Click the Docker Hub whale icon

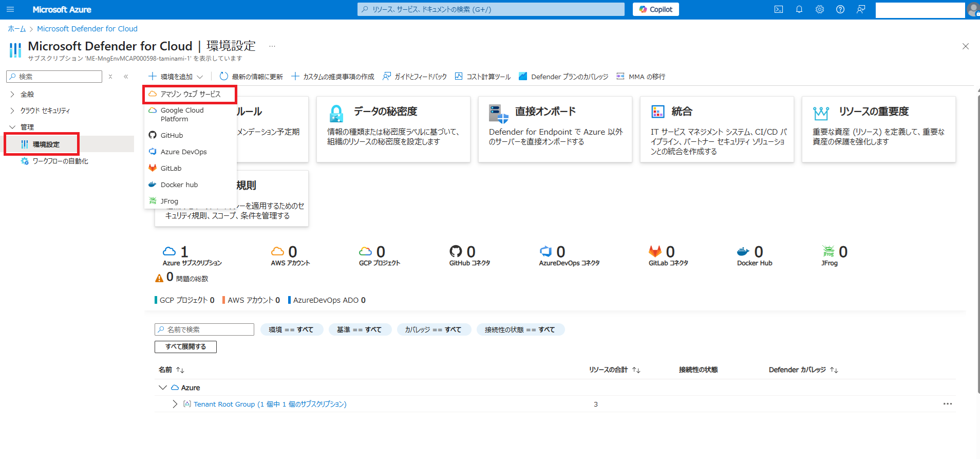[x=743, y=251]
